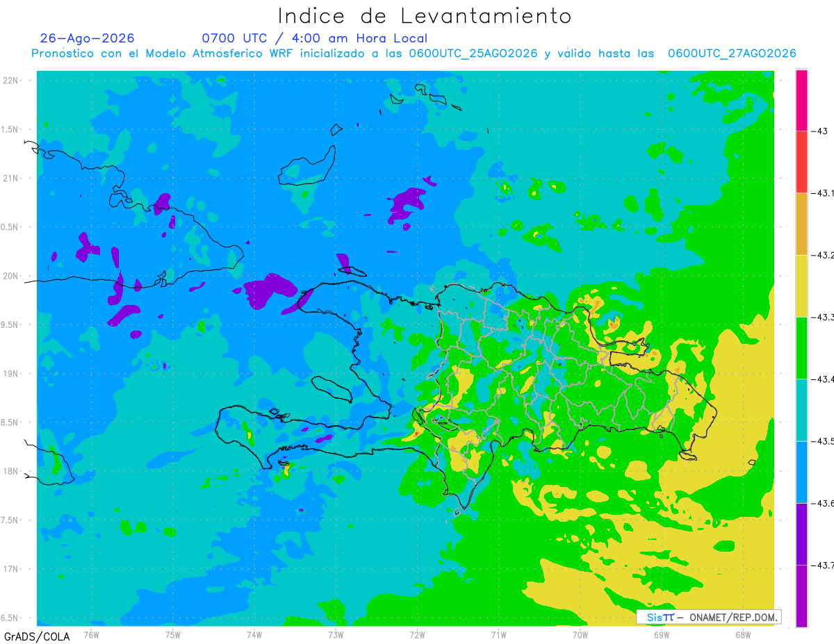Click the '-43.2' legend value
Screen dimensions: 834x644
click(821, 255)
